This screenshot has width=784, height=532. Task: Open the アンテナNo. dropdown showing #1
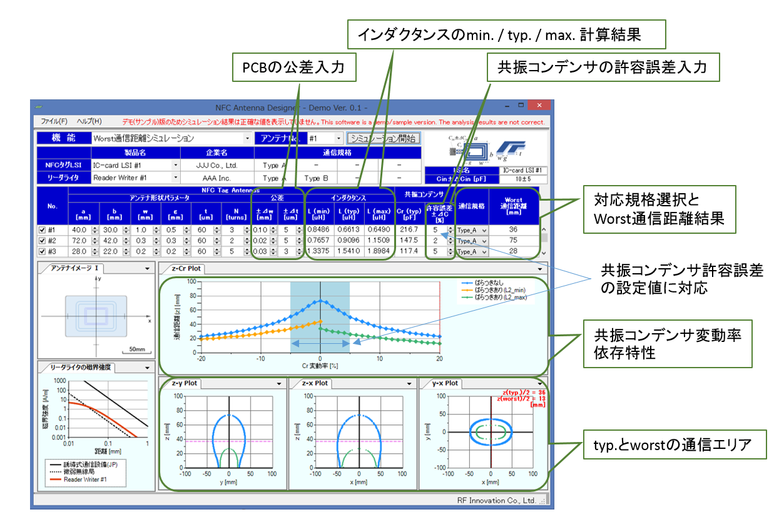339,138
